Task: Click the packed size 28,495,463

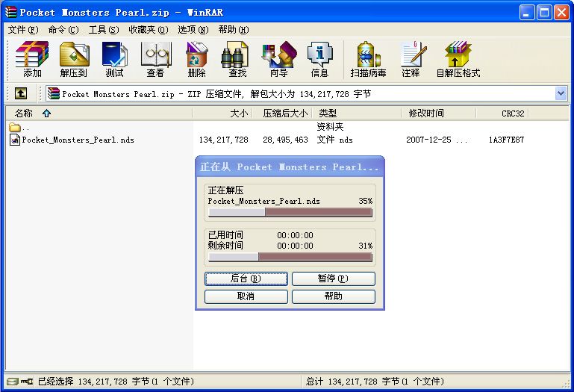Action: click(x=285, y=140)
